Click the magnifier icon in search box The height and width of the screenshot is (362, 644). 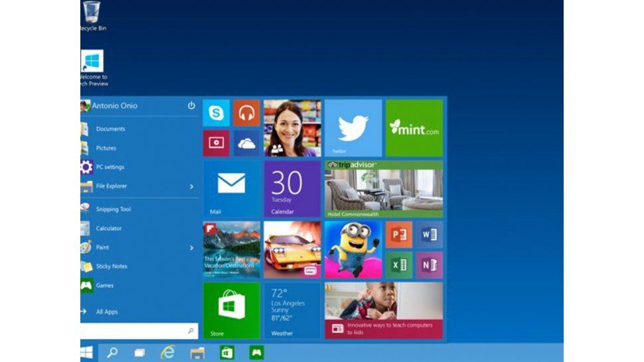[191, 331]
